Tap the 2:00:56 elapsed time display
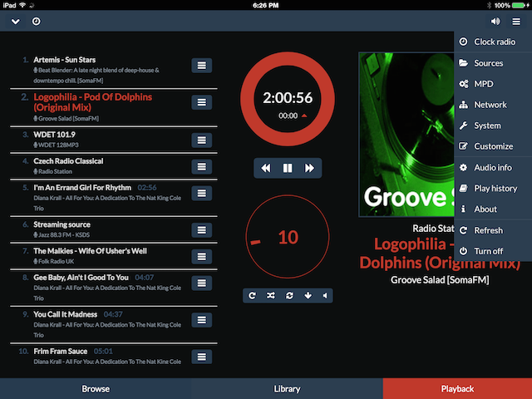The width and height of the screenshot is (532, 399). (288, 98)
